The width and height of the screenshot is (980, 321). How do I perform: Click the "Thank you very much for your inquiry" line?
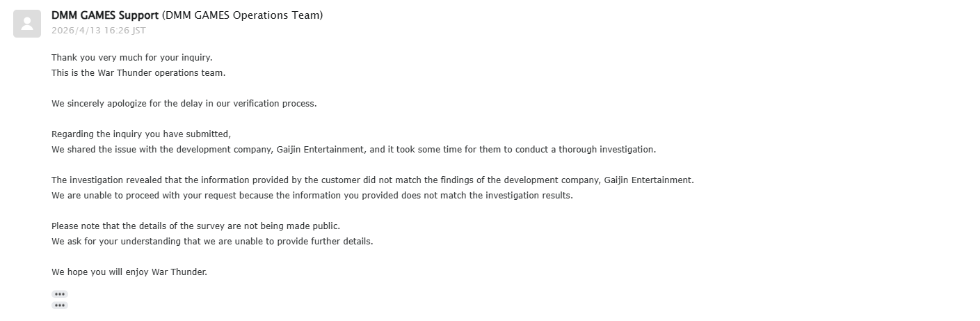click(132, 58)
